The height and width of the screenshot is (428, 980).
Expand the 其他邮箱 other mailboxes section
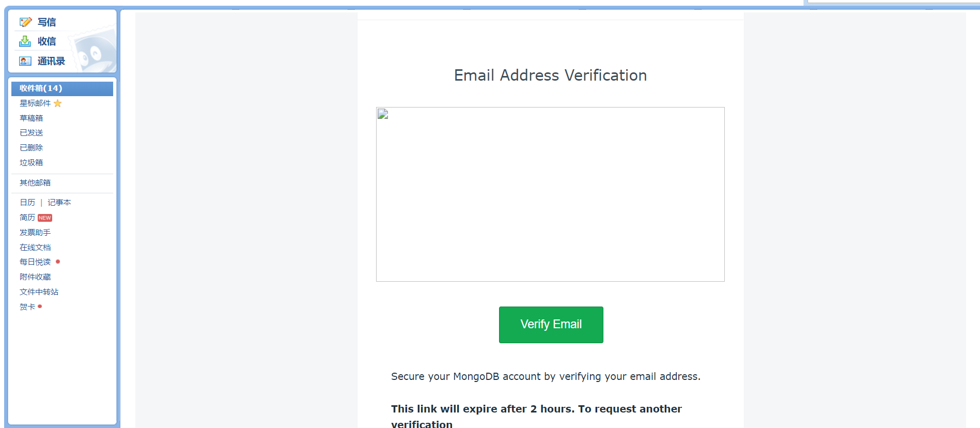click(35, 183)
